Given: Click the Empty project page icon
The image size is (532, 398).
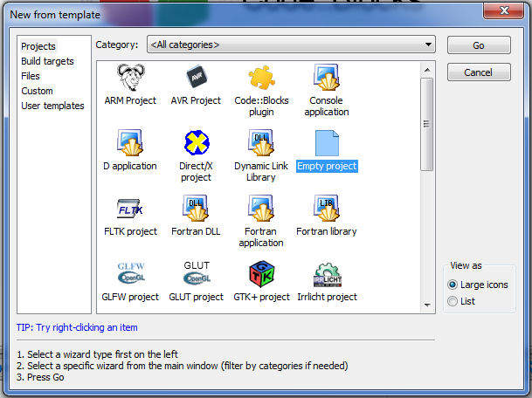Looking at the screenshot, I should [327, 143].
